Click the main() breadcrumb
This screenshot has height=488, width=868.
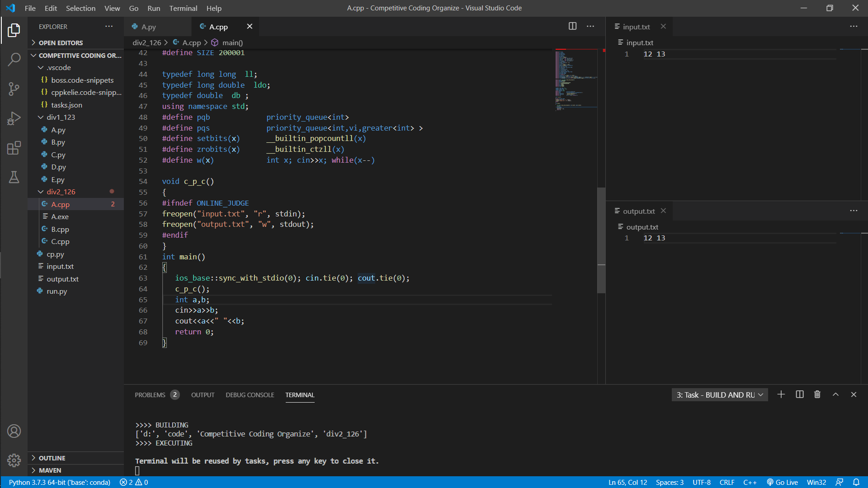click(x=232, y=42)
